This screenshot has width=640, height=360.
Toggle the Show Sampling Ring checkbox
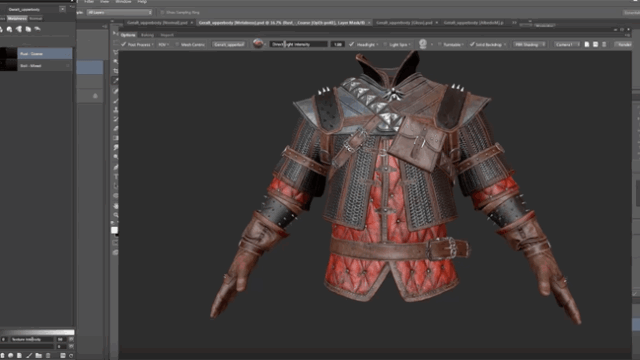point(162,13)
